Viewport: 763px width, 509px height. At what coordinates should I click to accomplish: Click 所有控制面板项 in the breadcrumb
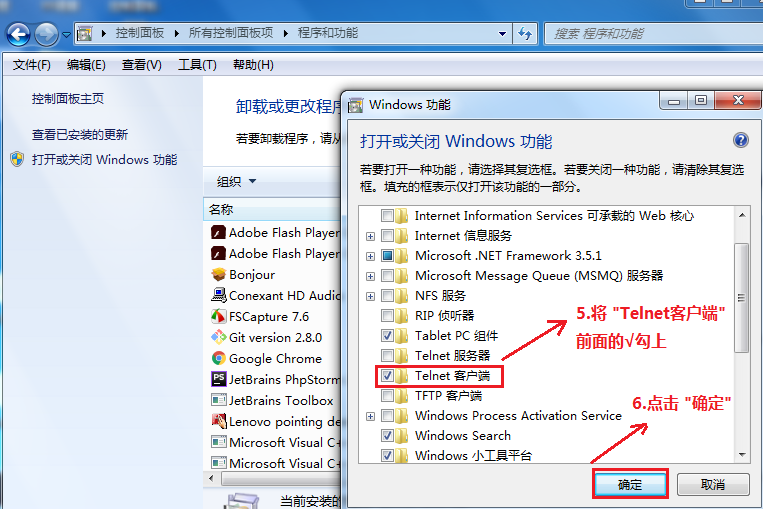coord(231,33)
